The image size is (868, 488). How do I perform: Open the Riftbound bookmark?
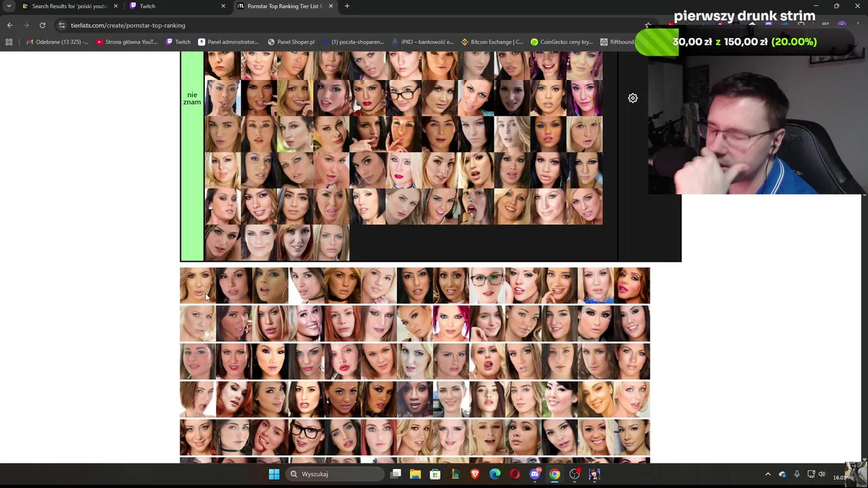point(618,42)
